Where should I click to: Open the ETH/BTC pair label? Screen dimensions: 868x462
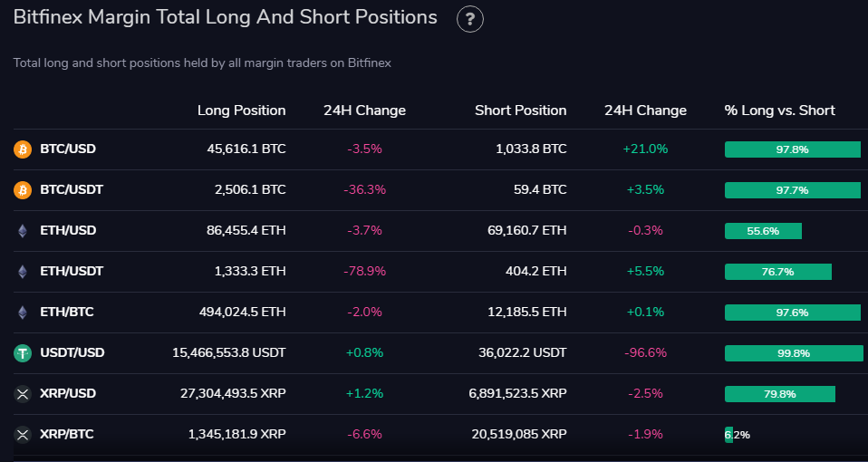click(67, 313)
